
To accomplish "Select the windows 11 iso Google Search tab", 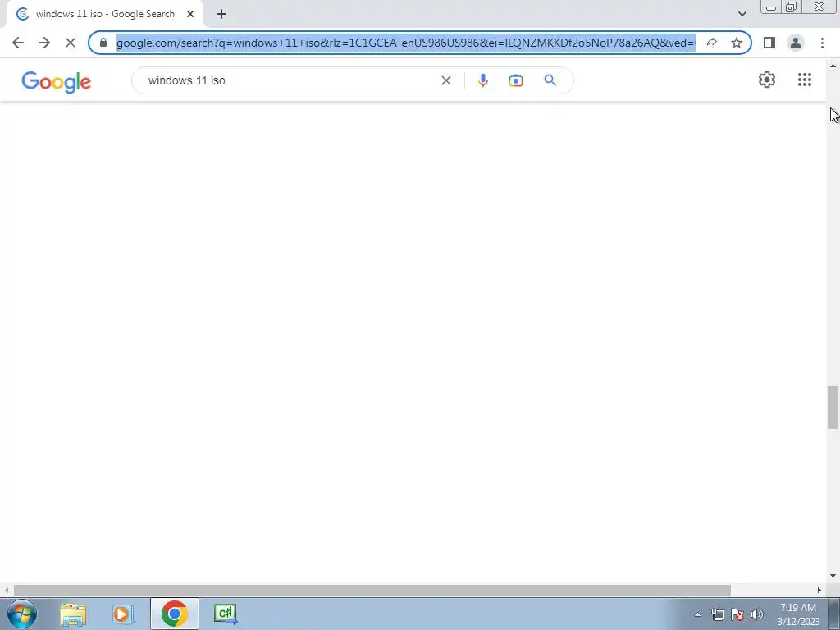I will tap(105, 14).
